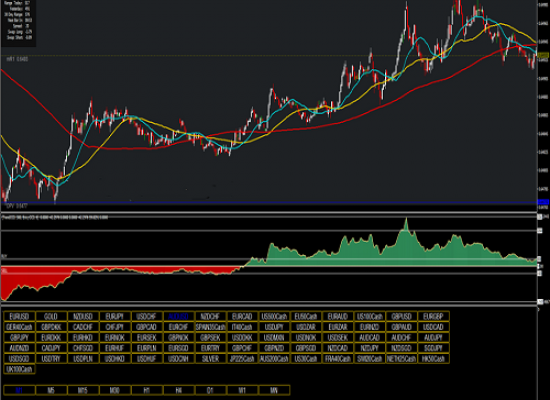Open the USDCHF symbol chart

(x=147, y=316)
